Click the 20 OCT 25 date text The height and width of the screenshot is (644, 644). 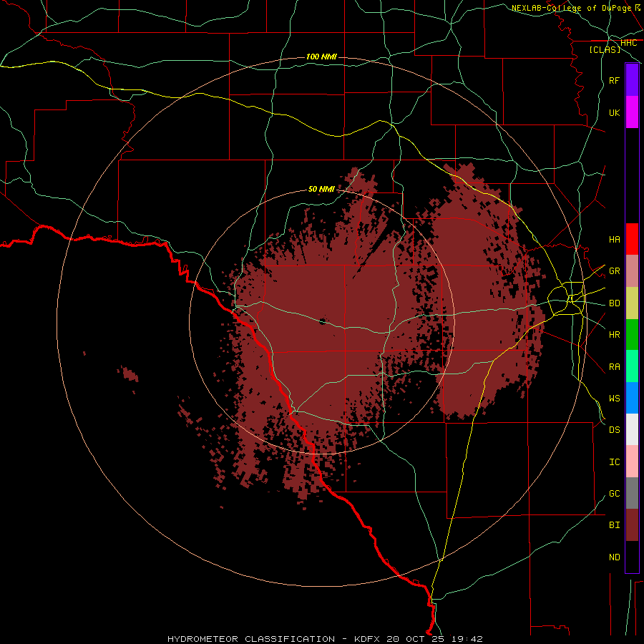click(x=414, y=639)
